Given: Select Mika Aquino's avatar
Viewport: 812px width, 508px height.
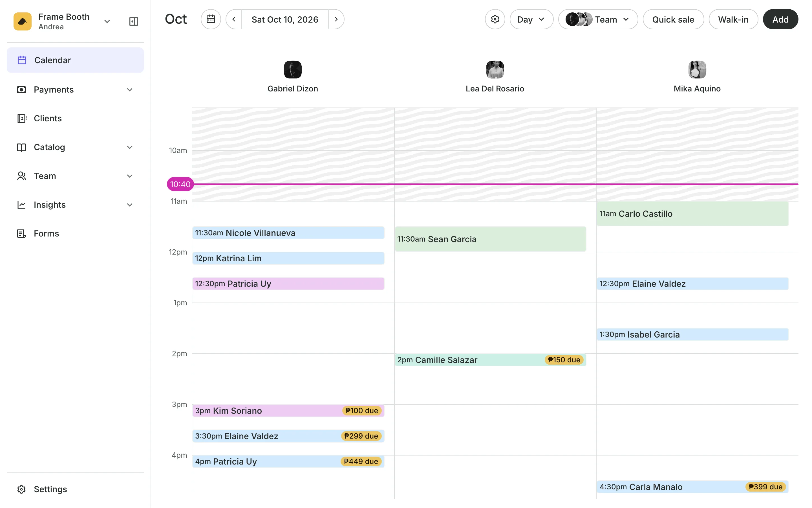Looking at the screenshot, I should tap(697, 69).
